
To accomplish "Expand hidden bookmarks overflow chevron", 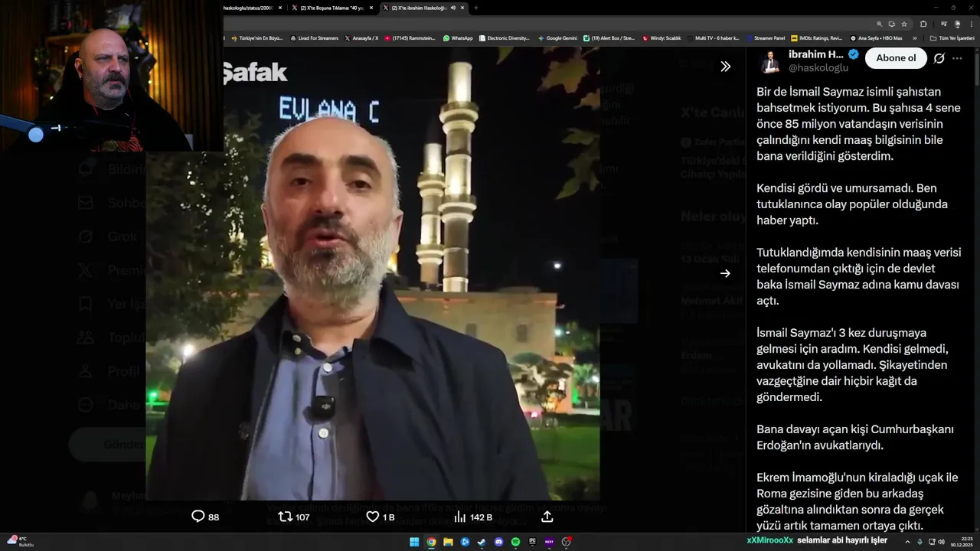I will pos(915,37).
